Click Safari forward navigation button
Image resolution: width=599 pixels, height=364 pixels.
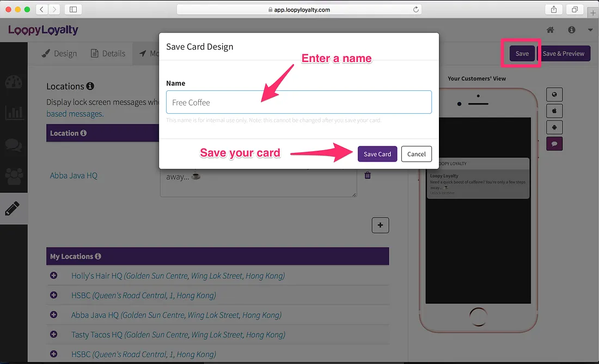coord(54,9)
